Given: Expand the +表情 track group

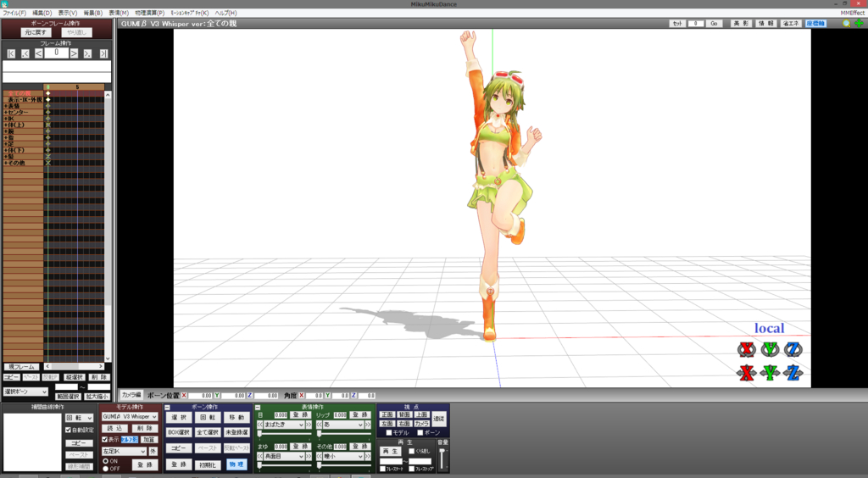Looking at the screenshot, I should [6, 106].
